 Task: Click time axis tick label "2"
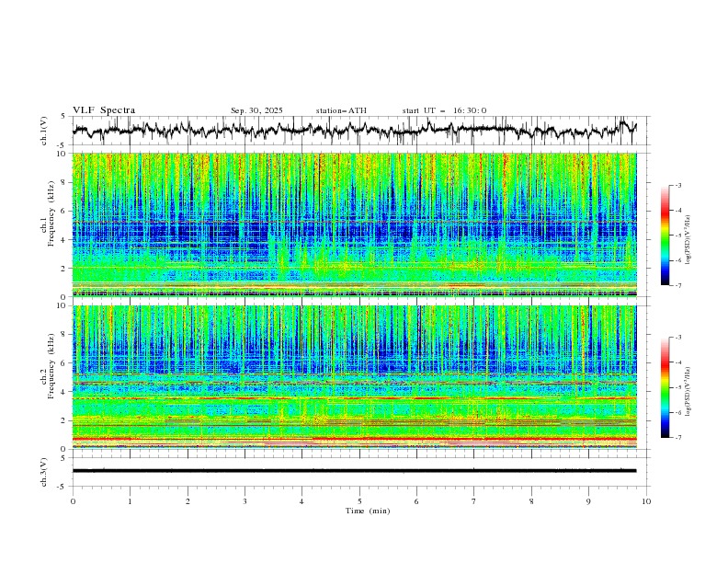[188, 501]
